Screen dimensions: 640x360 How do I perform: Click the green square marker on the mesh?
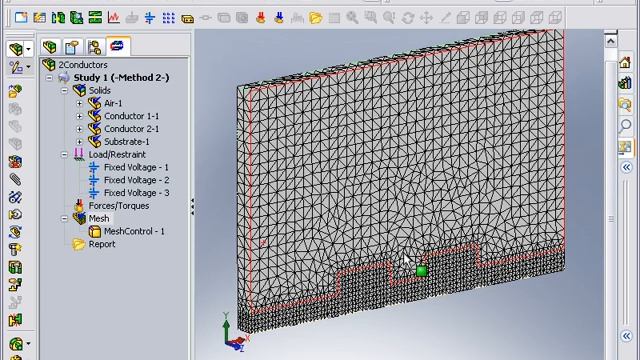click(422, 271)
